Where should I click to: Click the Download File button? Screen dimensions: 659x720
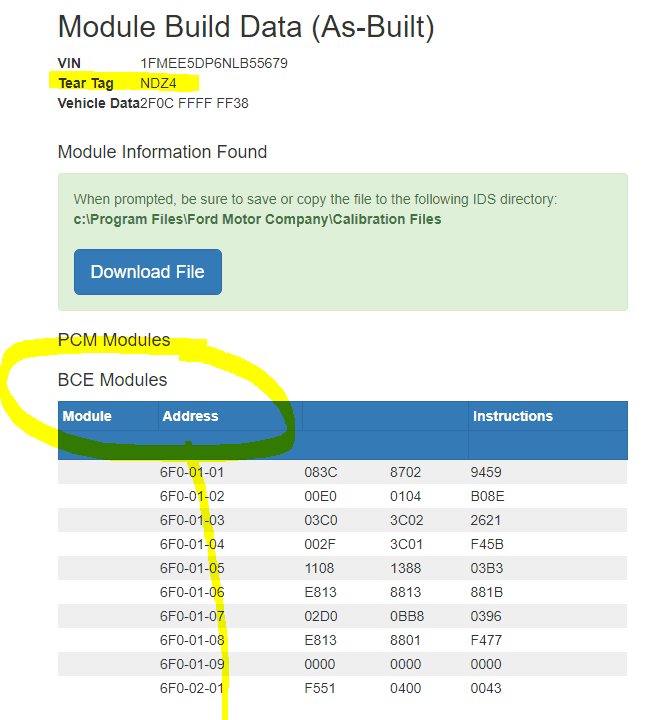[147, 272]
